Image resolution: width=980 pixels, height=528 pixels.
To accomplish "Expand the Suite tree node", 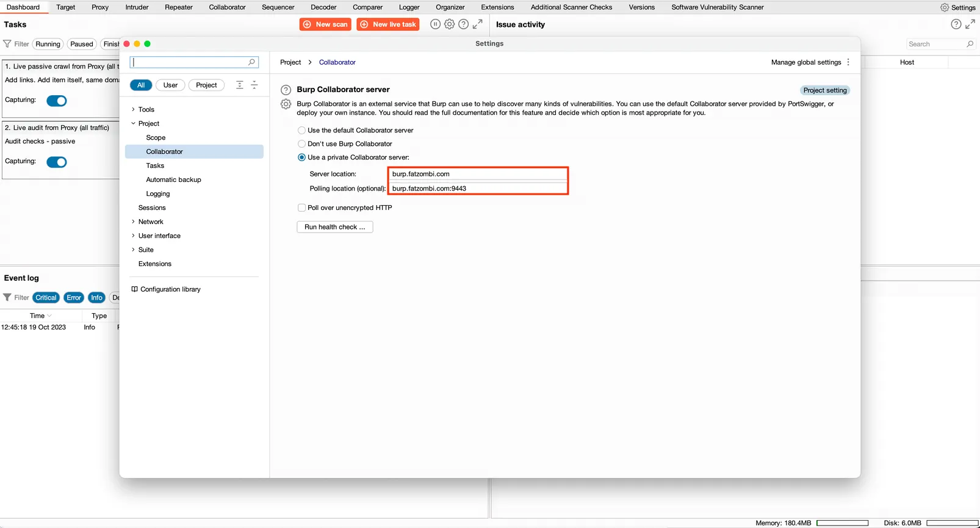I will point(133,250).
